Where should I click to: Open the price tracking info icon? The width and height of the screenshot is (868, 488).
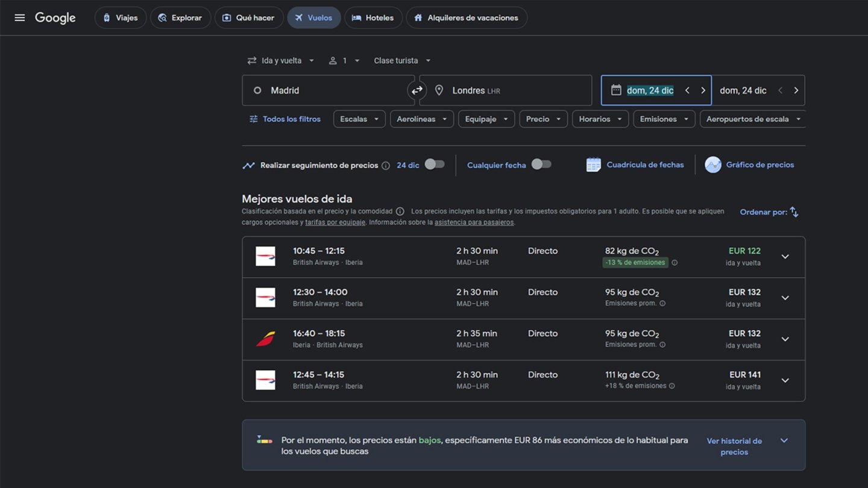tap(386, 166)
